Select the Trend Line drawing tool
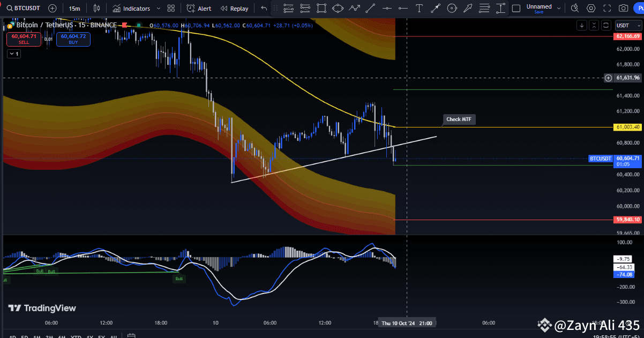The image size is (644, 338). click(370, 7)
